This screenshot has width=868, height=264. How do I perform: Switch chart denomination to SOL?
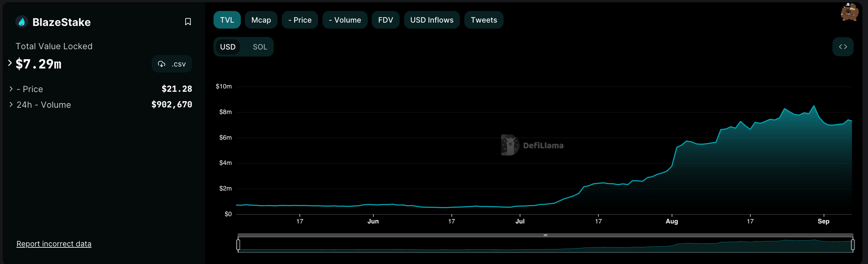point(260,47)
